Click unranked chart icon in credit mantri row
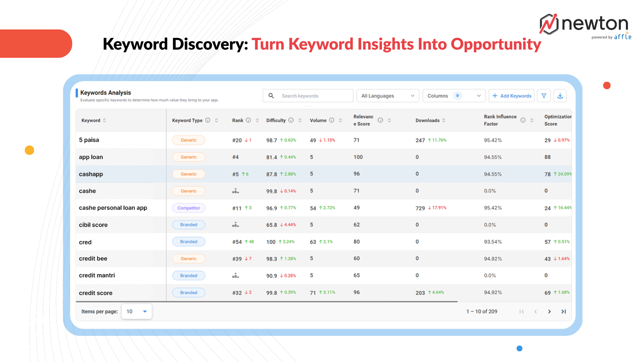This screenshot has width=644, height=362. click(x=235, y=276)
